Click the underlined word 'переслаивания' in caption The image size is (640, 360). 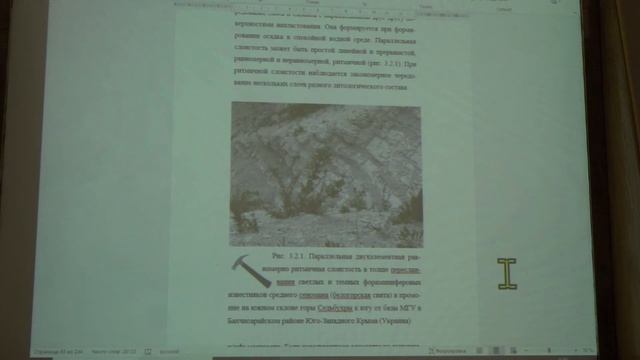tap(405, 270)
